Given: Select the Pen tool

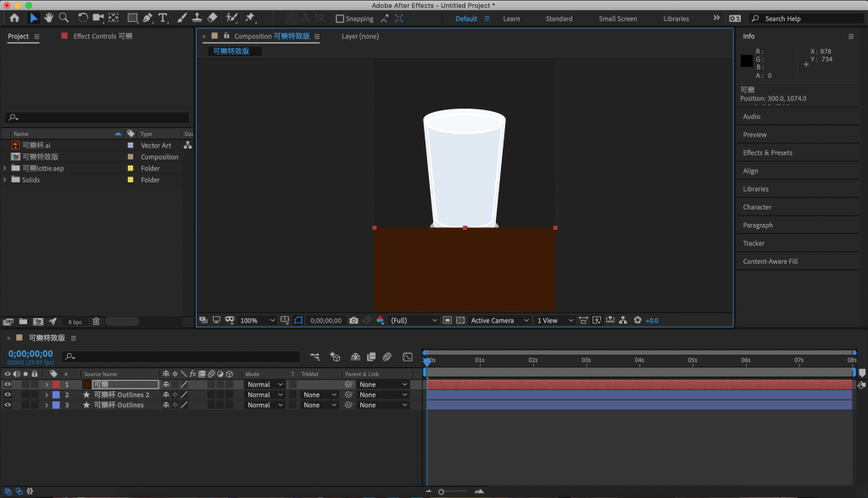Looking at the screenshot, I should 147,18.
